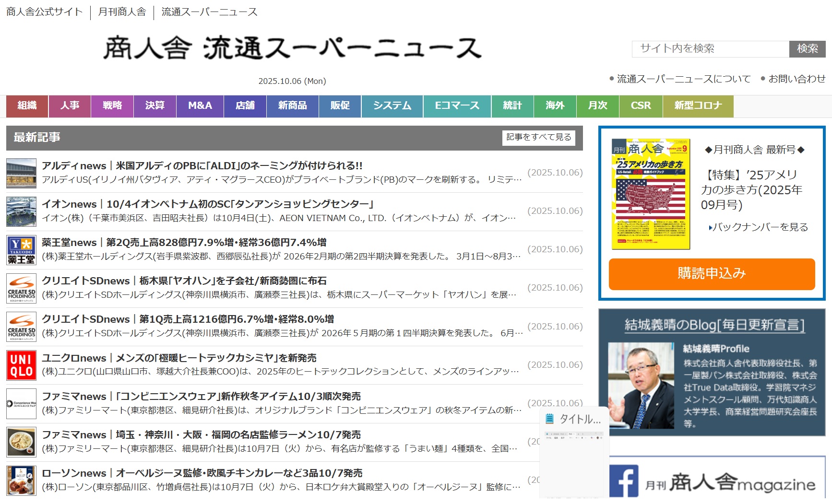
Task: Focus the サイト内を検索 search field
Action: (x=710, y=48)
